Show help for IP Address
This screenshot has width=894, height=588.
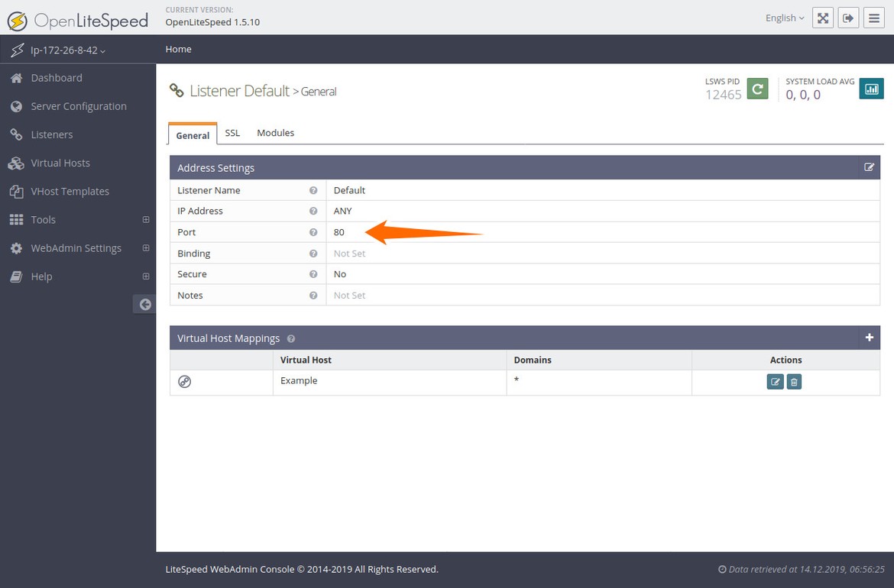point(313,211)
